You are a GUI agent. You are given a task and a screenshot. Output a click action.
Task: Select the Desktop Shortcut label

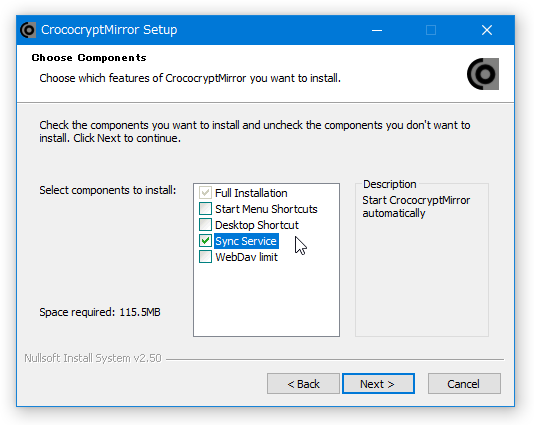[x=256, y=225]
